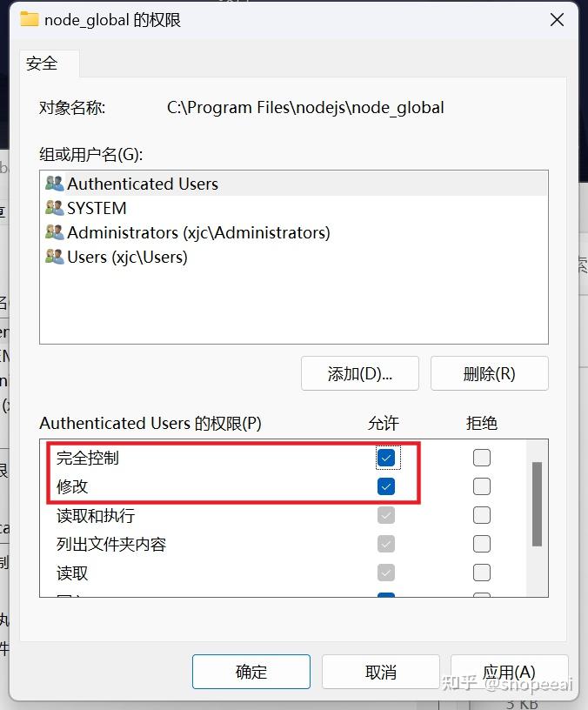Open the 添加(D)... dialog

click(360, 373)
